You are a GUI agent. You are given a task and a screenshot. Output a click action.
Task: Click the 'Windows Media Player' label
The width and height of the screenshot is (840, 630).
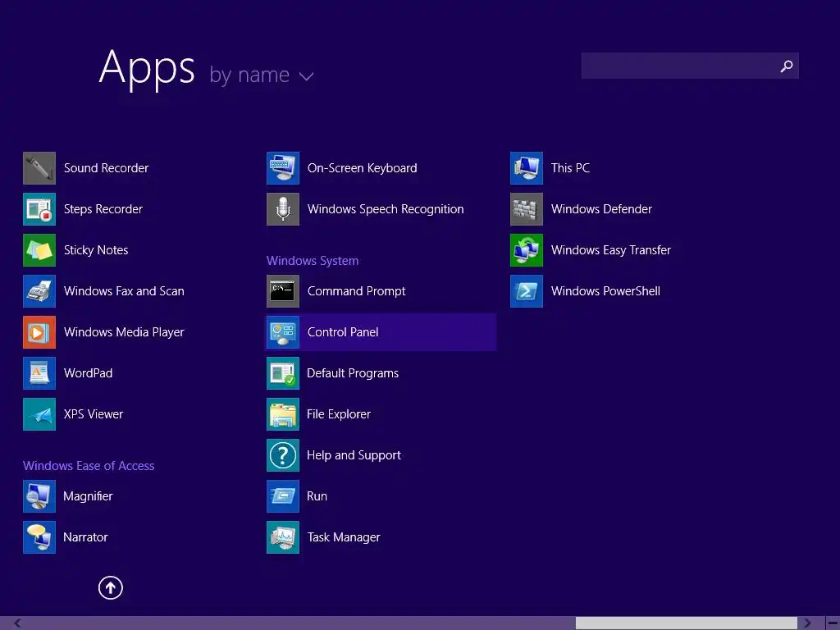click(x=124, y=332)
